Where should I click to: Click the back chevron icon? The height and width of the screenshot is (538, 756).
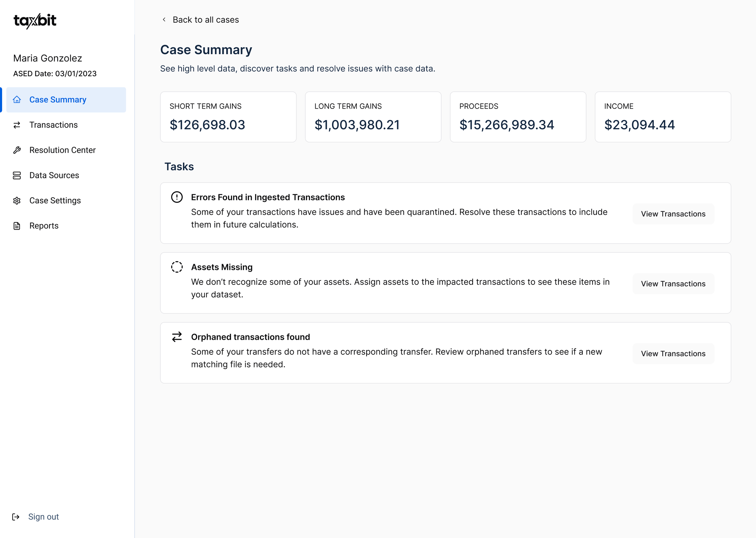tap(164, 20)
